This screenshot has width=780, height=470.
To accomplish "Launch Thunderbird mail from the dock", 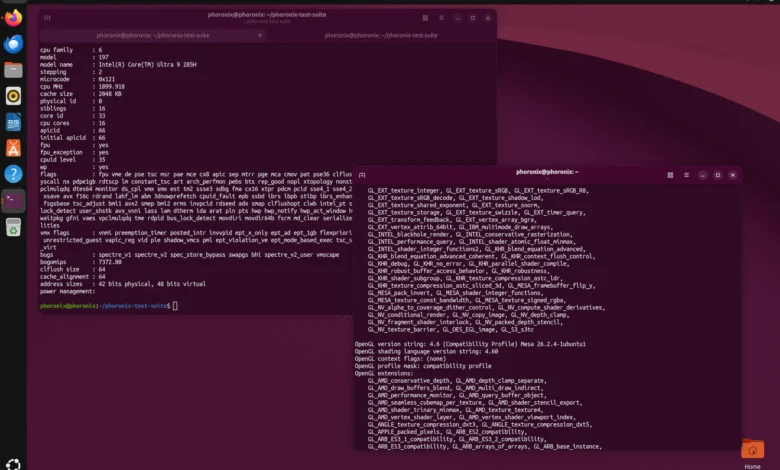I will pos(13,44).
